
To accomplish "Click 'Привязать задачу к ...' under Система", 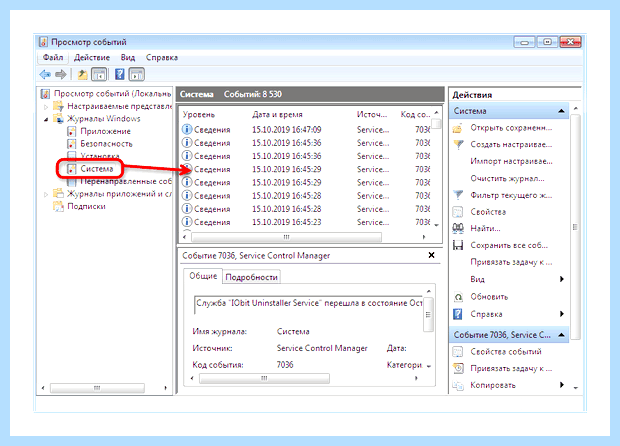I will (x=511, y=262).
